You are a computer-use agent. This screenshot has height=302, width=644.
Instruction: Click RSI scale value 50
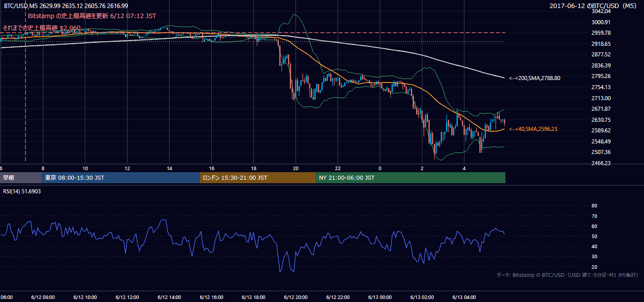coord(594,236)
